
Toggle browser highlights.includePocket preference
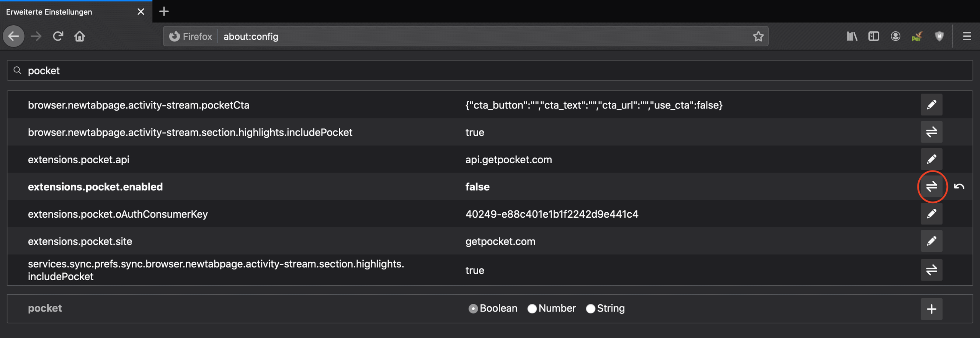931,132
